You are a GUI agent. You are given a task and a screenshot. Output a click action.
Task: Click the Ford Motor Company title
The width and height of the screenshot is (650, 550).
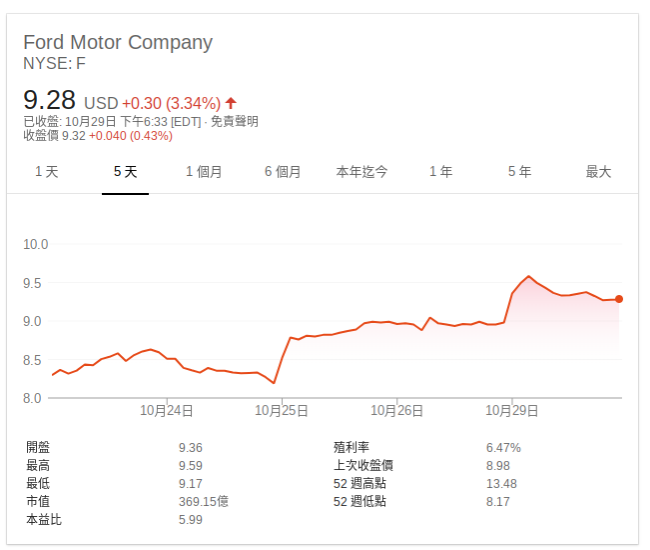coord(118,42)
